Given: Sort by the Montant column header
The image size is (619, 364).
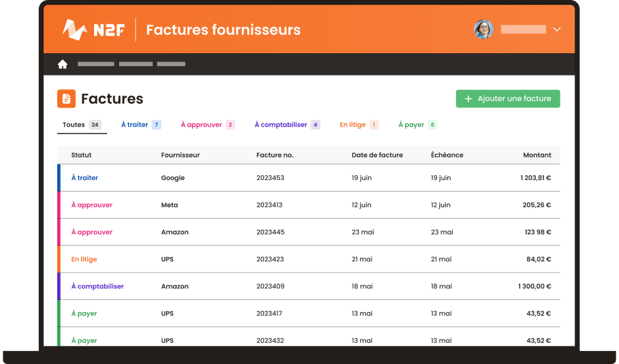Looking at the screenshot, I should pos(537,155).
